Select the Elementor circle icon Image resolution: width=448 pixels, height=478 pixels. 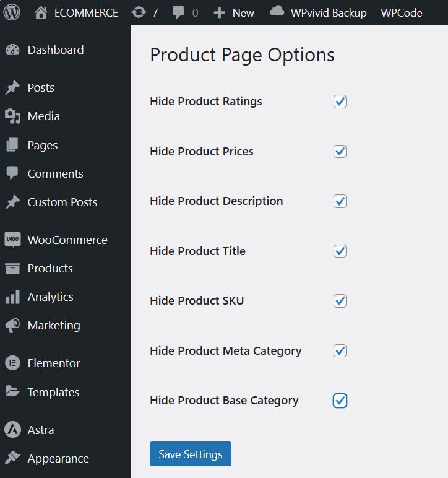tap(12, 363)
